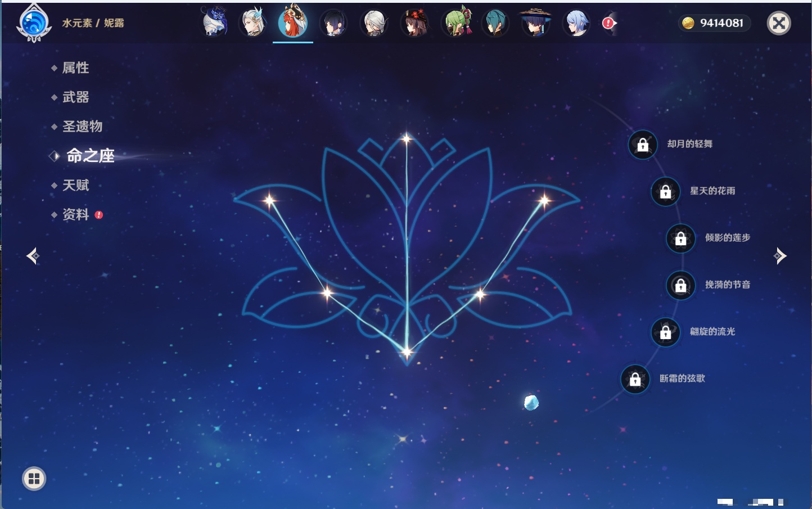View locked constellation 倾影的莲步
The height and width of the screenshot is (509, 812).
[x=680, y=238]
